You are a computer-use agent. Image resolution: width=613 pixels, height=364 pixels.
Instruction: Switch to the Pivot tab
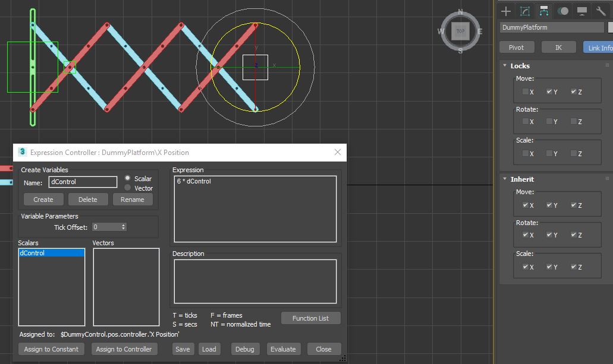pos(517,48)
